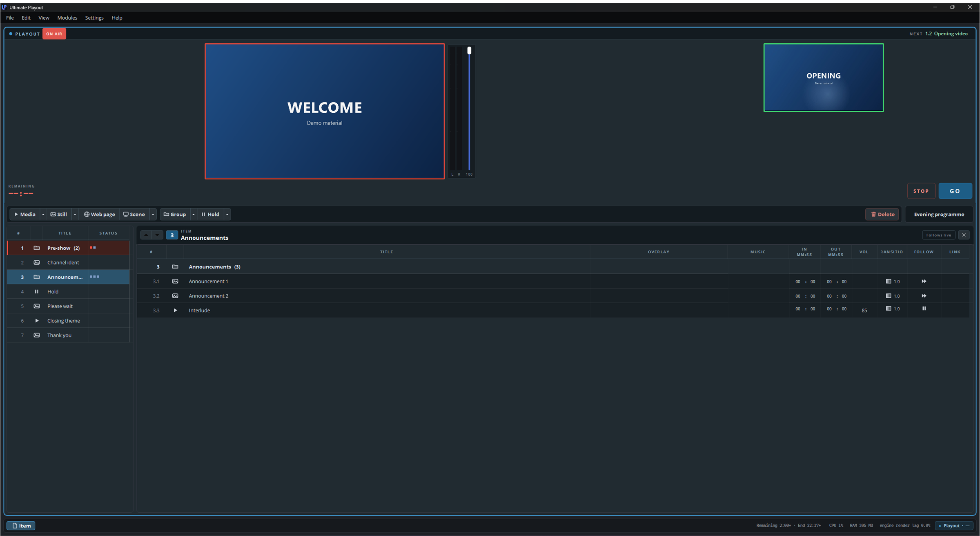Open the Settings menu

tap(94, 18)
